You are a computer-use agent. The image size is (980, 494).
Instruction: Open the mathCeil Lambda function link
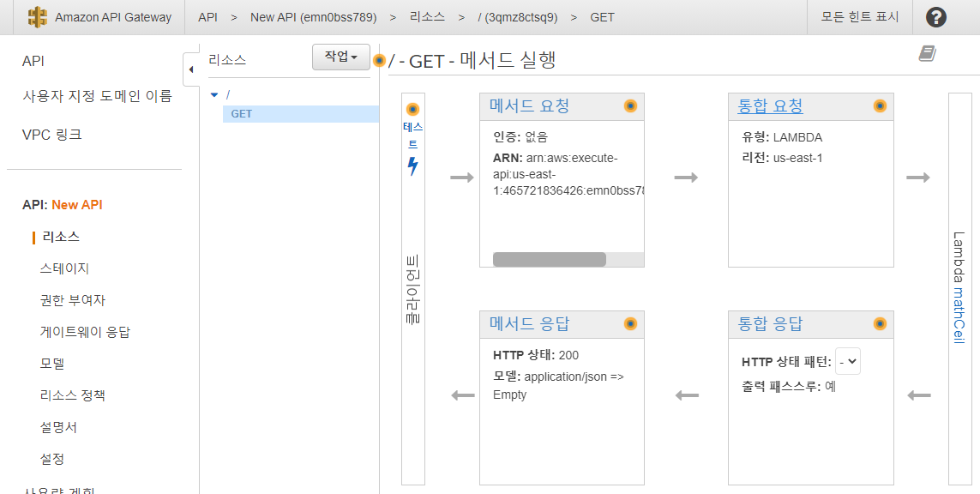(958, 315)
